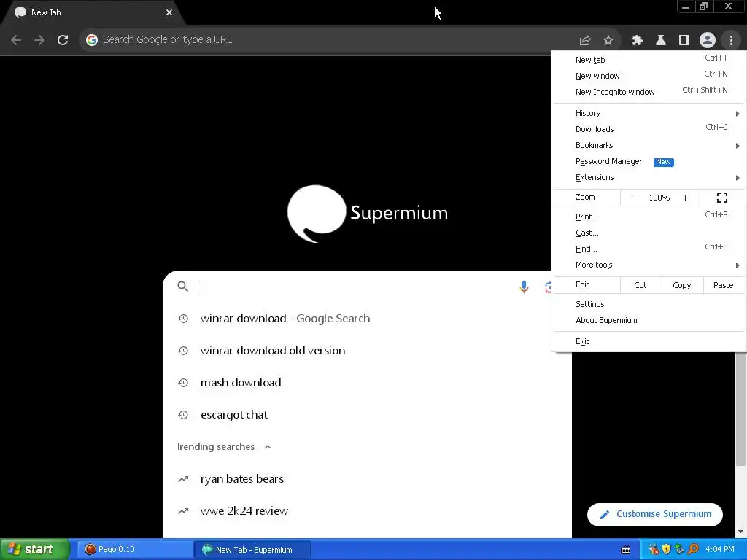Close the New Tab tab
The image size is (747, 560).
click(x=169, y=12)
